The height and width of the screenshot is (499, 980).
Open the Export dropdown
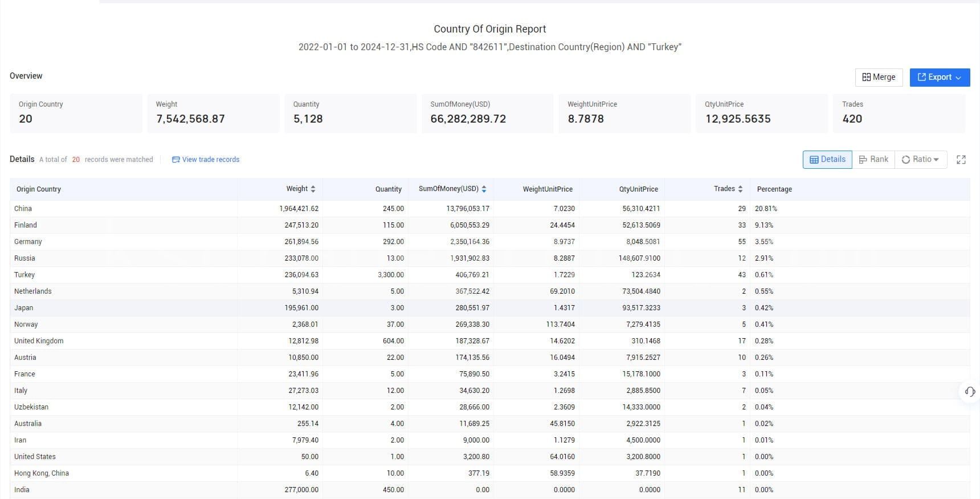click(940, 77)
